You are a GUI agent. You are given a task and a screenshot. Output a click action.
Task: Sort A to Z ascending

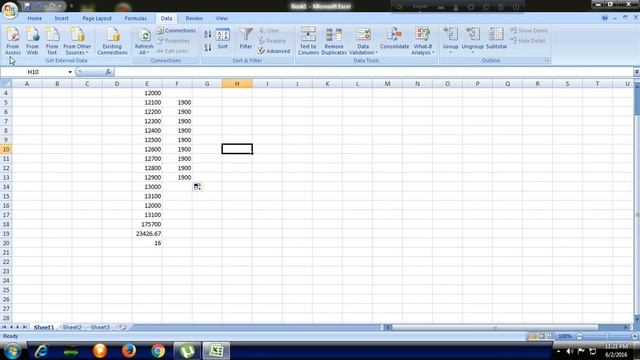point(208,34)
